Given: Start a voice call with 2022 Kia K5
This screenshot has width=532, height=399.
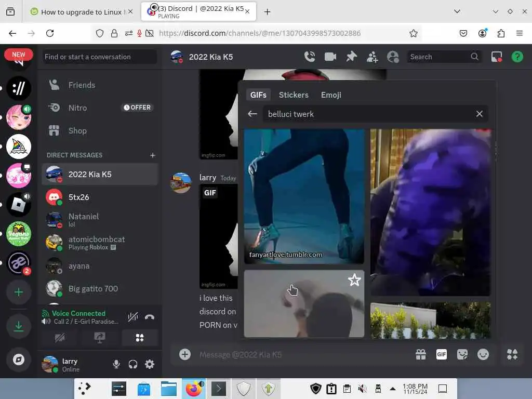Looking at the screenshot, I should tap(310, 57).
